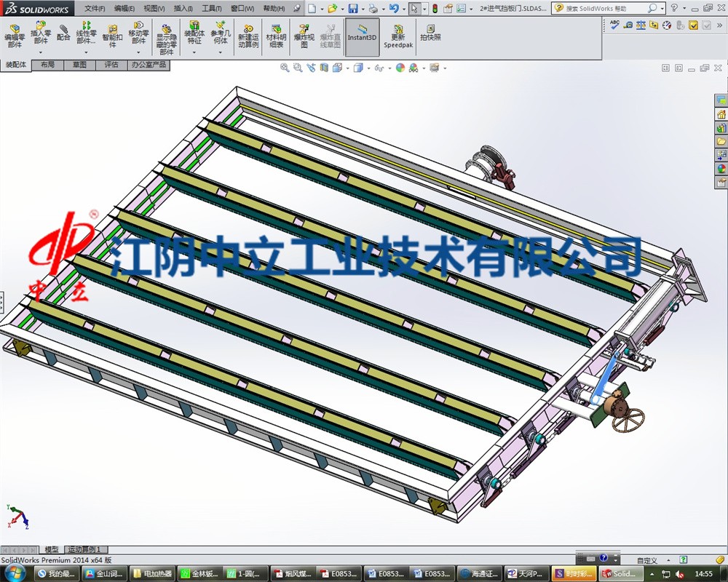This screenshot has width=728, height=582.
Task: Switch to the 评估 tab
Action: click(x=111, y=65)
